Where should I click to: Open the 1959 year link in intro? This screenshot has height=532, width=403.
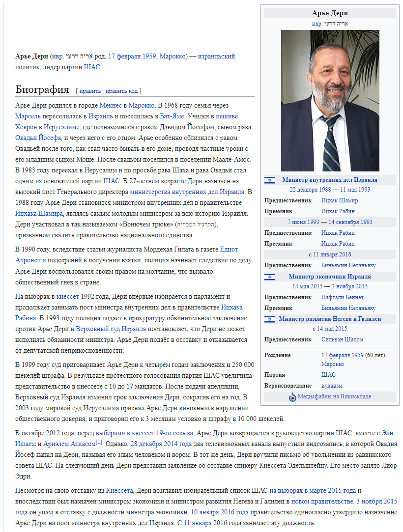tap(149, 56)
